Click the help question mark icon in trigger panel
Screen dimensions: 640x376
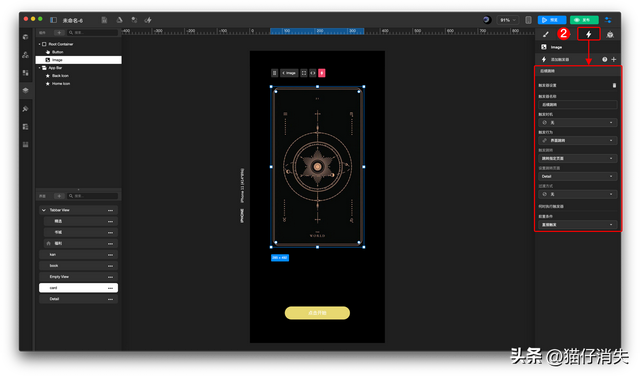click(x=604, y=59)
